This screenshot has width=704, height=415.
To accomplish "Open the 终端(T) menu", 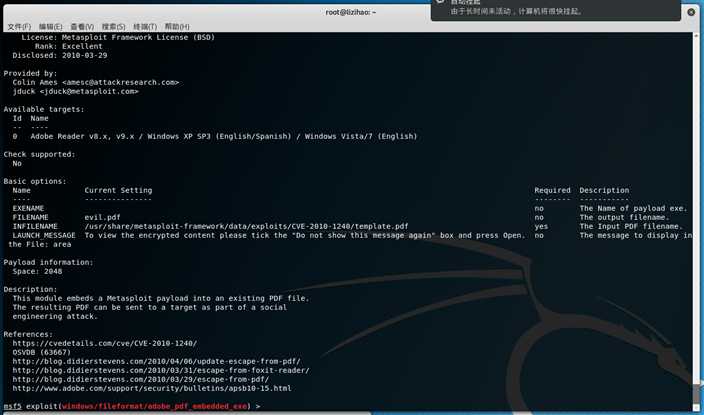I will [x=145, y=27].
